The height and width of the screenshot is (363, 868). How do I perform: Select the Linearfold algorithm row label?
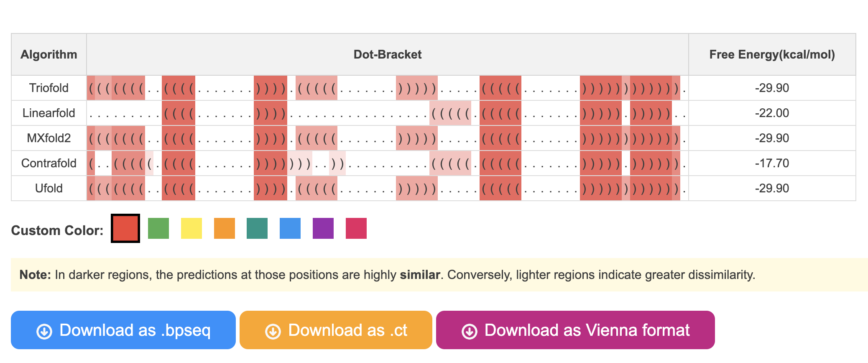tap(49, 113)
